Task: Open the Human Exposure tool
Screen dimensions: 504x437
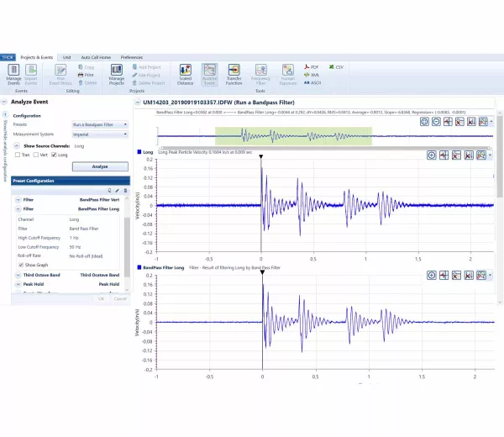Action: [288, 75]
